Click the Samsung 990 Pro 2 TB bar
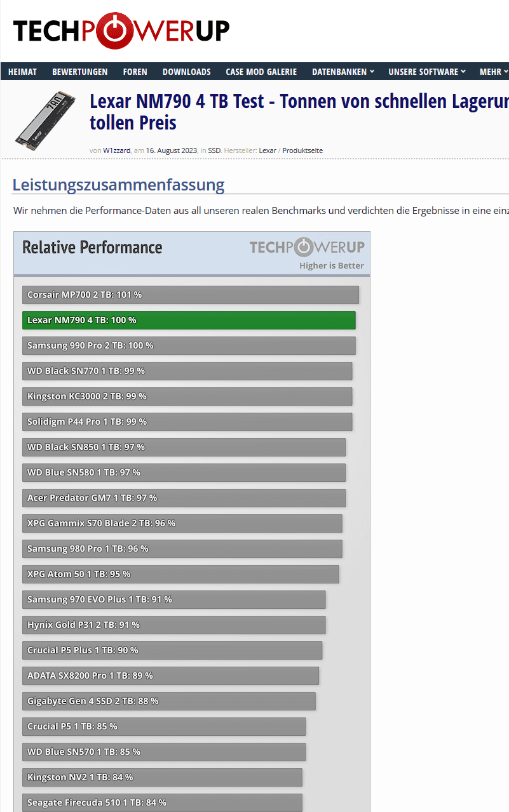The width and height of the screenshot is (509, 812). point(189,345)
